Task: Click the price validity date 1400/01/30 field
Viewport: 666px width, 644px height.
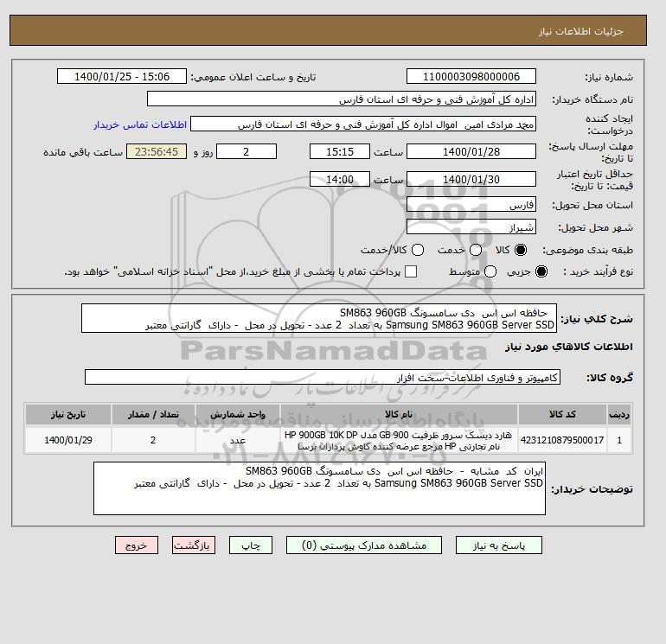Action: (471, 179)
